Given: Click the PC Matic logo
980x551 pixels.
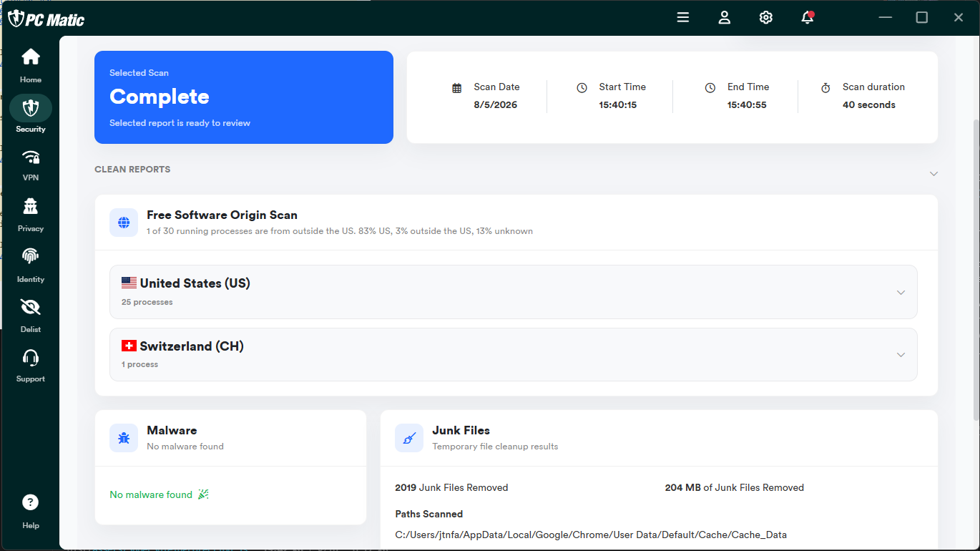Looking at the screenshot, I should (46, 19).
